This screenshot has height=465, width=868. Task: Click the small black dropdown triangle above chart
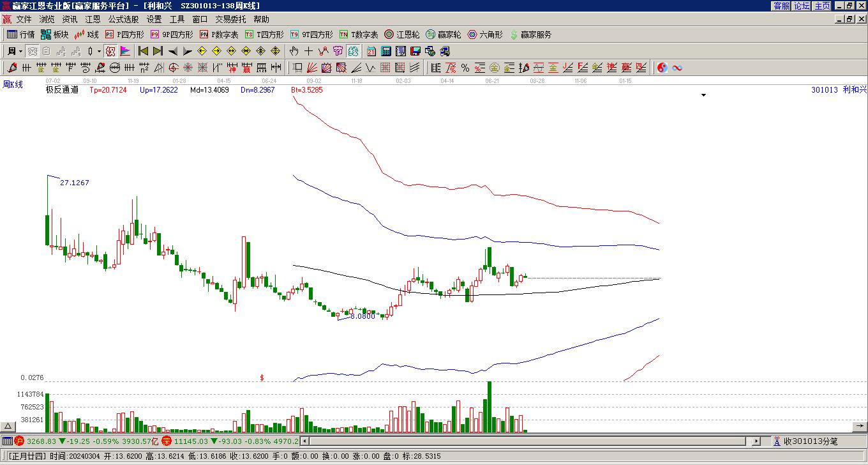704,95
